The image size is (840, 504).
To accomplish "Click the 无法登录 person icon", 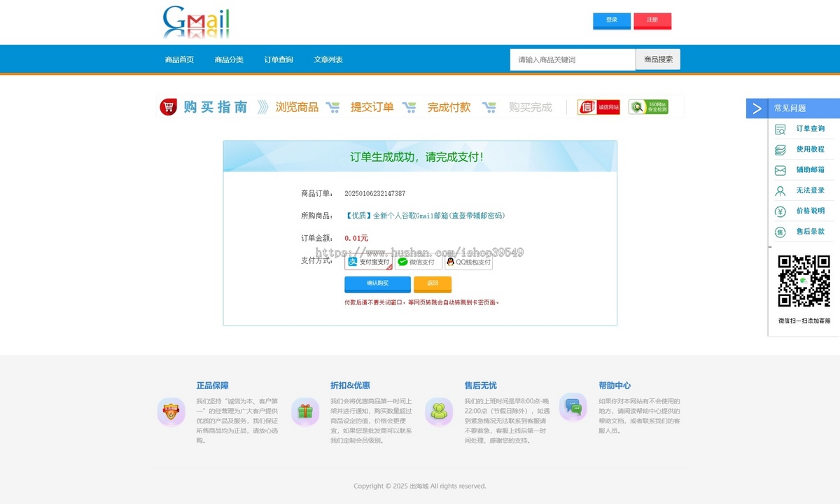I will [x=780, y=190].
